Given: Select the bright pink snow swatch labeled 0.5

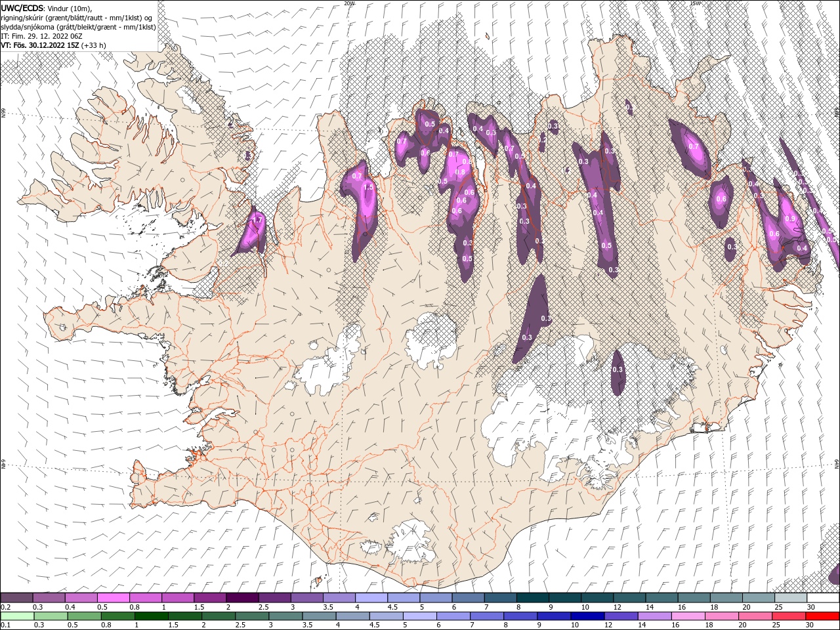Looking at the screenshot, I should pyautogui.click(x=113, y=598).
